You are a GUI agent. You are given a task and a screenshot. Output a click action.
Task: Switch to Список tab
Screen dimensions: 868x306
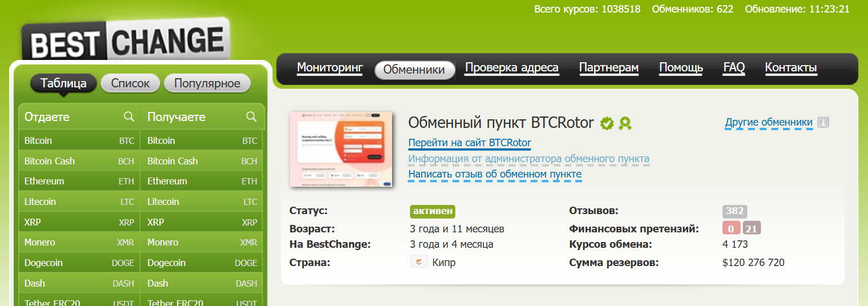tap(130, 83)
